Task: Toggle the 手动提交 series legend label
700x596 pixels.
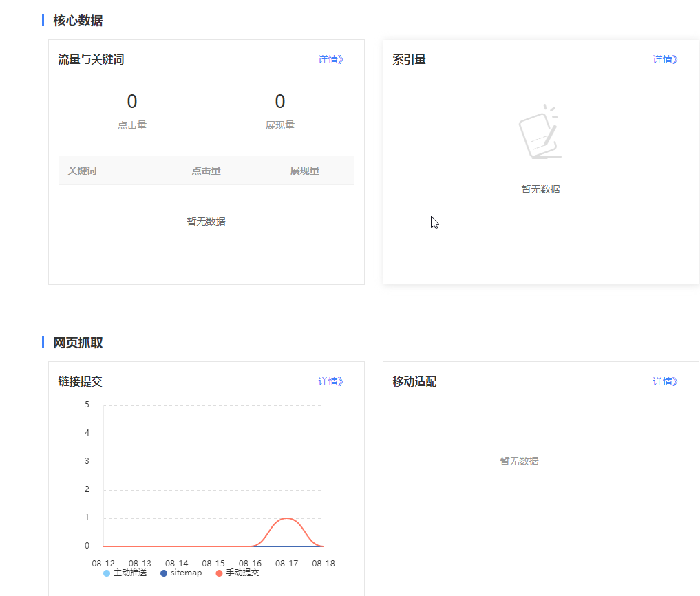Action: (242, 573)
